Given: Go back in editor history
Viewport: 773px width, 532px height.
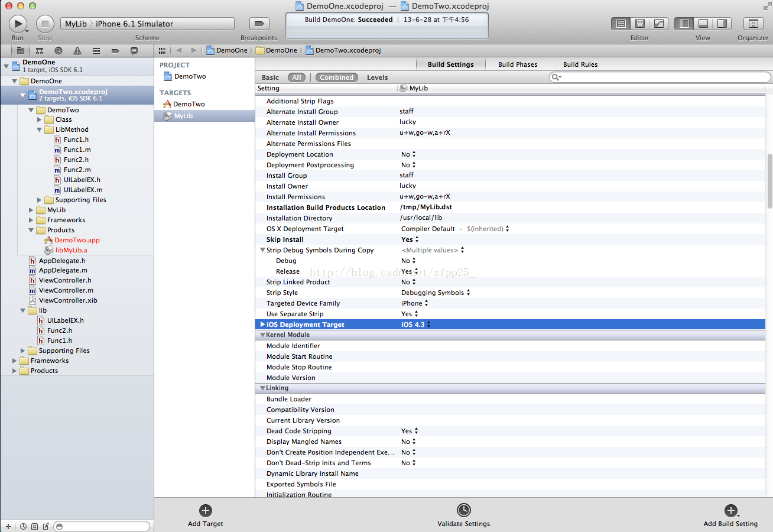Looking at the screenshot, I should (179, 50).
